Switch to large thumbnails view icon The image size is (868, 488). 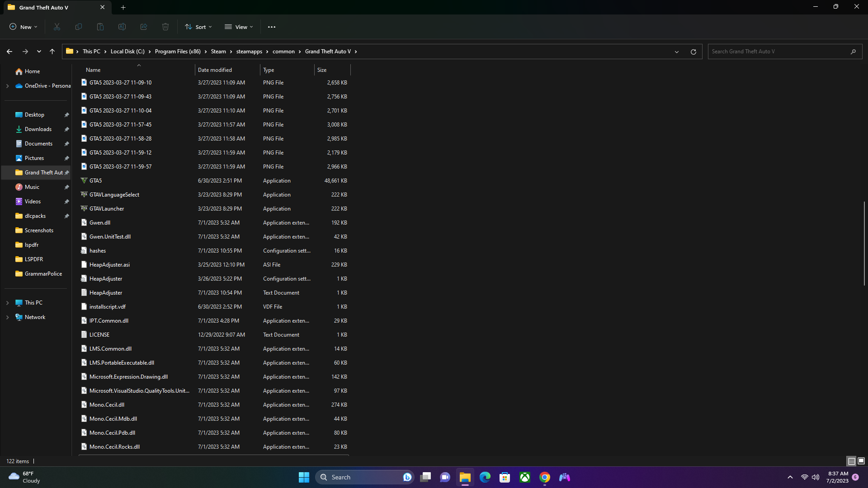(861, 461)
